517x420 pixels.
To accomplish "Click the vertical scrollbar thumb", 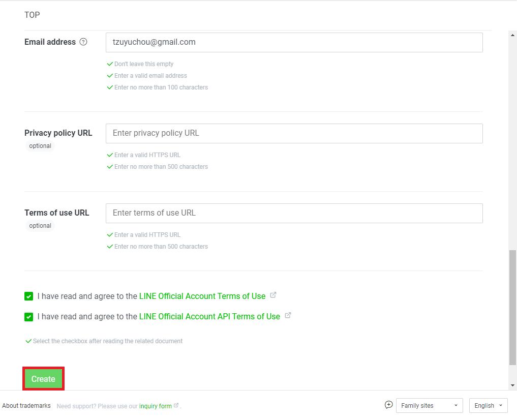I will pyautogui.click(x=512, y=307).
